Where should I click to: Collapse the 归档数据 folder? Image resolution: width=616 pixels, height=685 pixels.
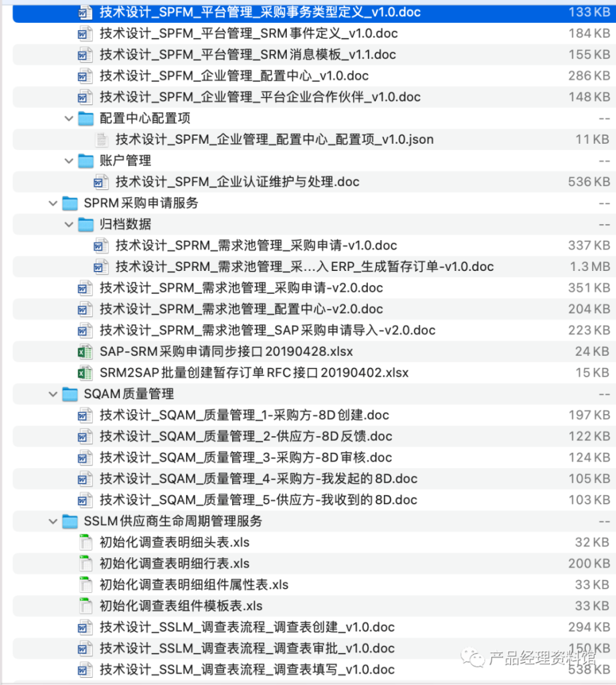(x=69, y=224)
